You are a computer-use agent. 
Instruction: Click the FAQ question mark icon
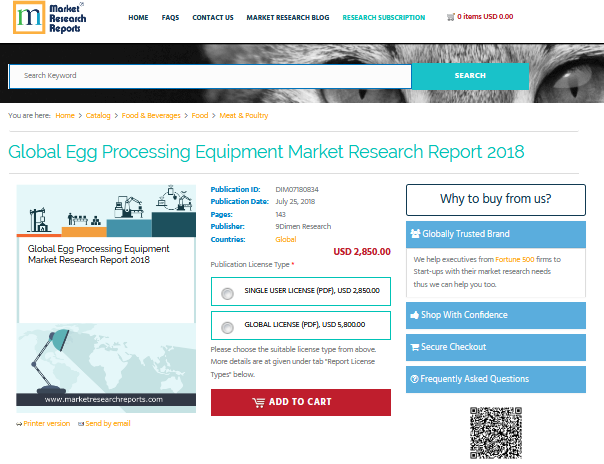[x=414, y=379]
